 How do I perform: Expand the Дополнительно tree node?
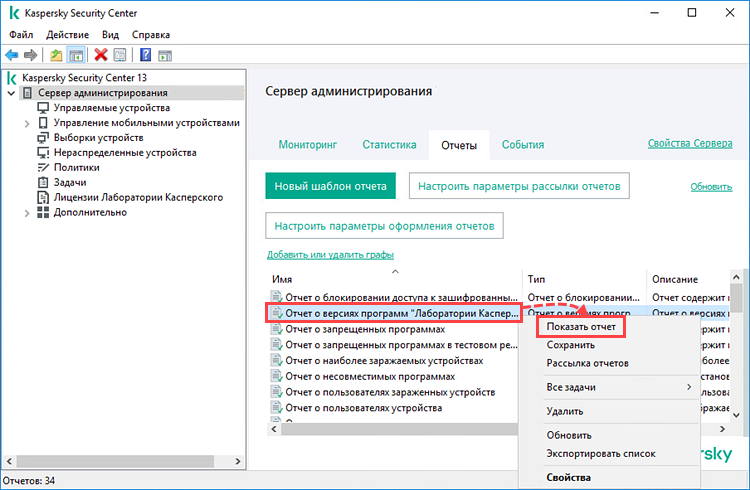[x=27, y=213]
